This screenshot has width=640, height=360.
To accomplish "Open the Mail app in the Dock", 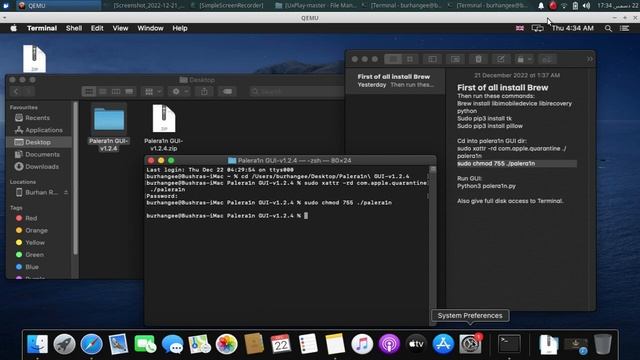I will tap(118, 344).
